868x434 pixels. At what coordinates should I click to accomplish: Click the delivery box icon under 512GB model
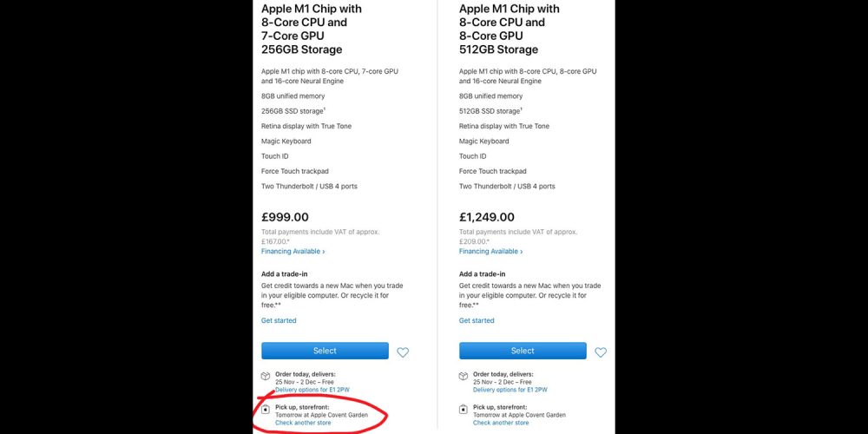pyautogui.click(x=464, y=376)
